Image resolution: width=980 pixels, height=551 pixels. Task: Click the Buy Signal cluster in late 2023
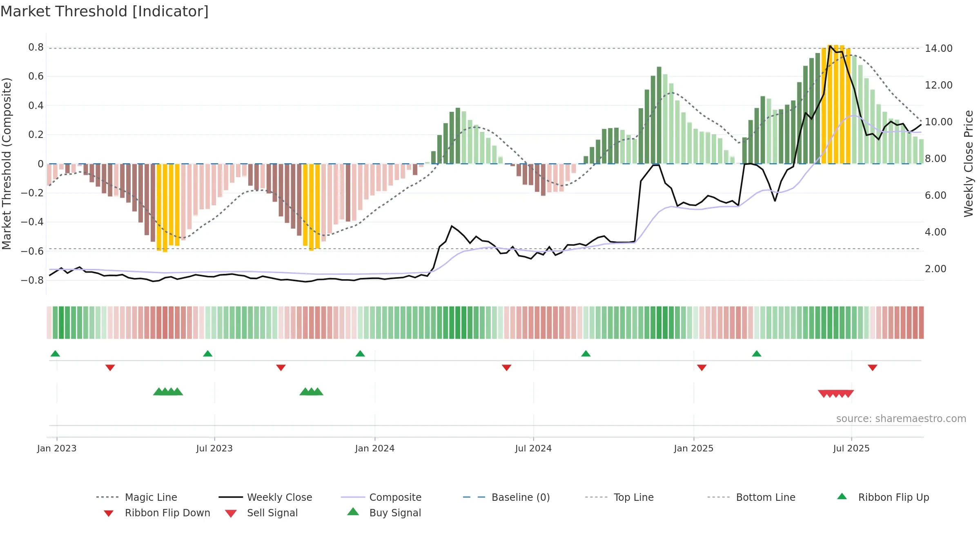(x=311, y=392)
